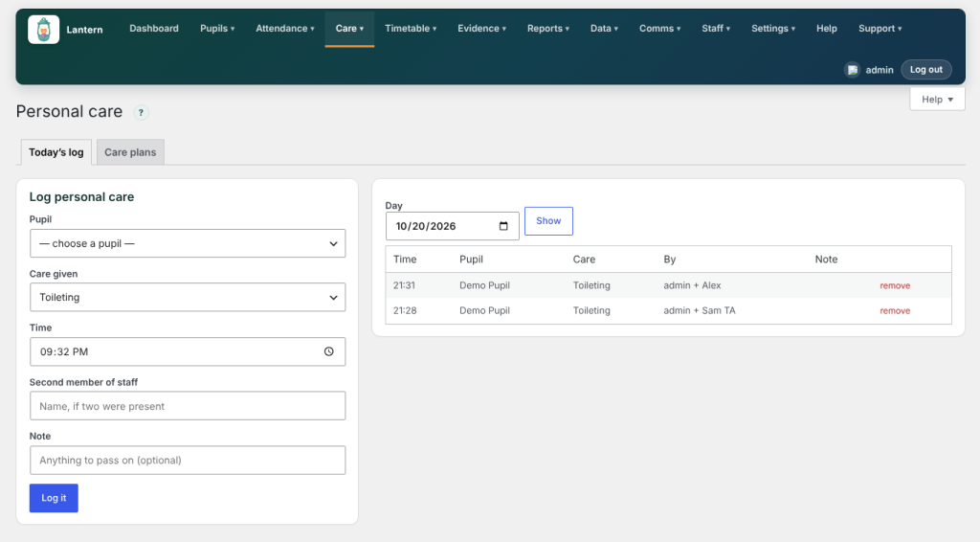
Task: Click the Lantern brand name
Action: coord(84,30)
